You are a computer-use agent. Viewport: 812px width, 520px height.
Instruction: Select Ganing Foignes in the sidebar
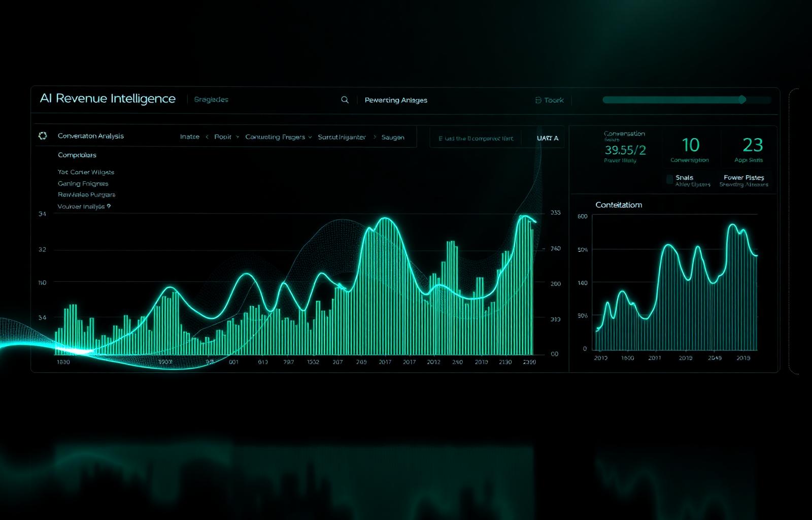click(x=83, y=183)
